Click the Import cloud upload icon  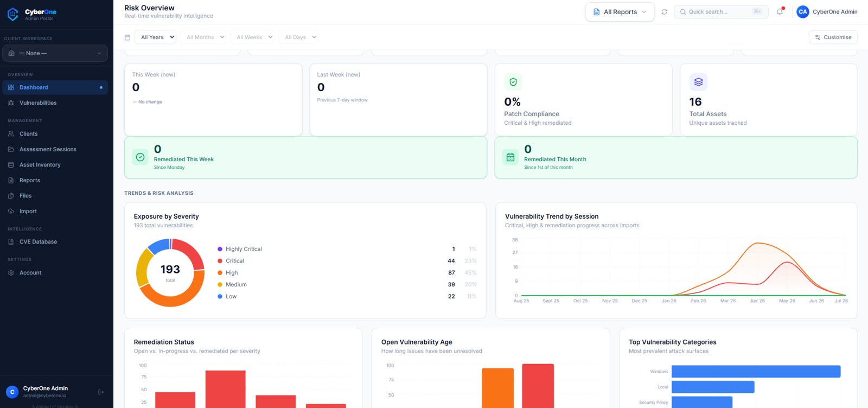click(11, 211)
